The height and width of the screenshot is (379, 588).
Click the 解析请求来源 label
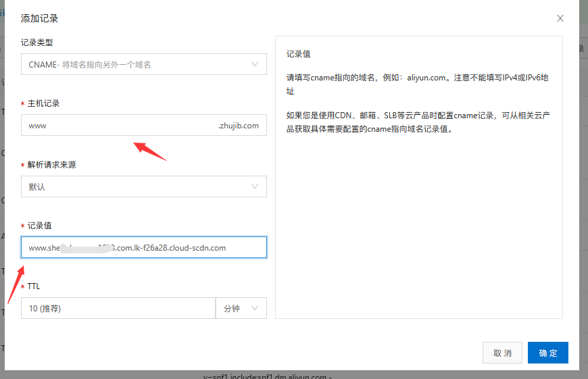52,165
